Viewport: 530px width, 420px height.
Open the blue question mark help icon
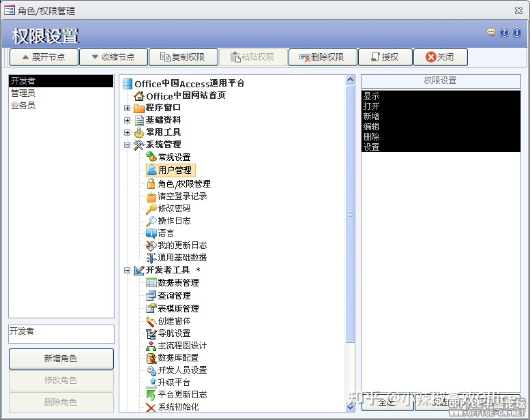tap(503, 32)
